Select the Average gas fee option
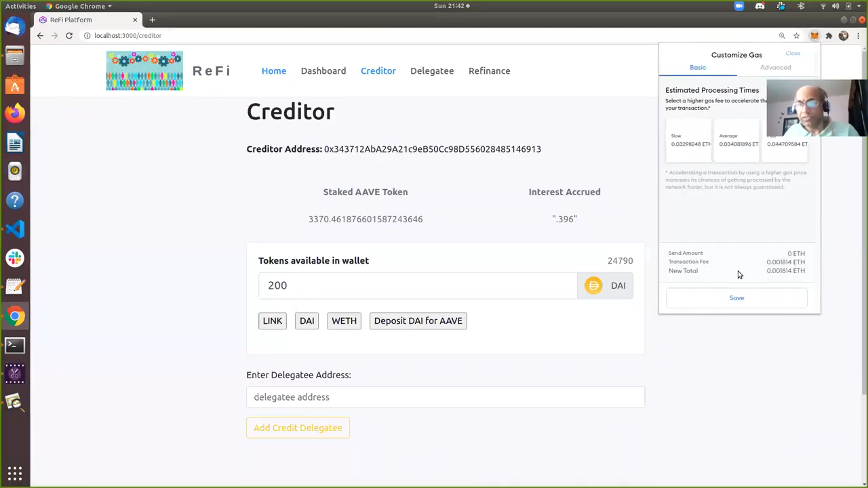The image size is (868, 488). click(x=737, y=140)
